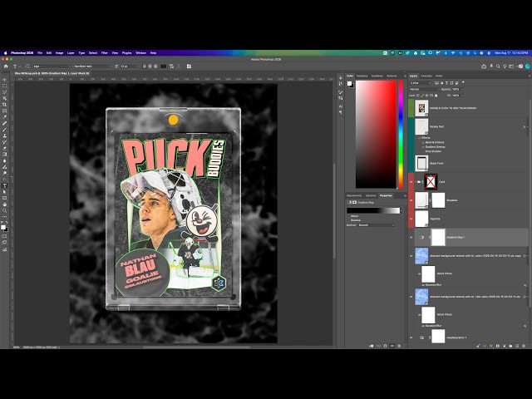532x399 pixels.
Task: Open the gradient Method Smooth dropdown
Action: tap(377, 225)
